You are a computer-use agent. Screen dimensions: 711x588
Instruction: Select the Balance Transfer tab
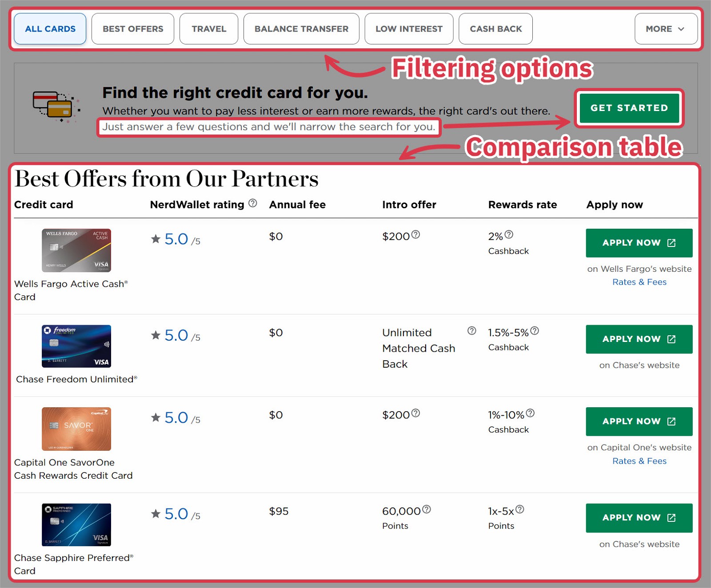click(301, 29)
